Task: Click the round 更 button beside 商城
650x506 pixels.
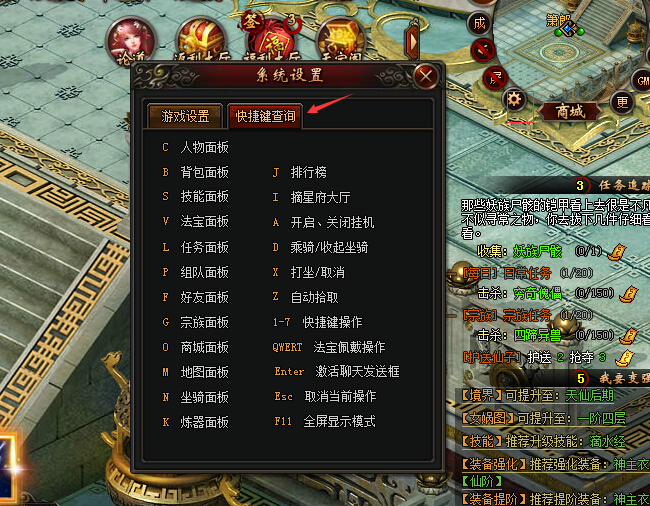Action: point(622,102)
